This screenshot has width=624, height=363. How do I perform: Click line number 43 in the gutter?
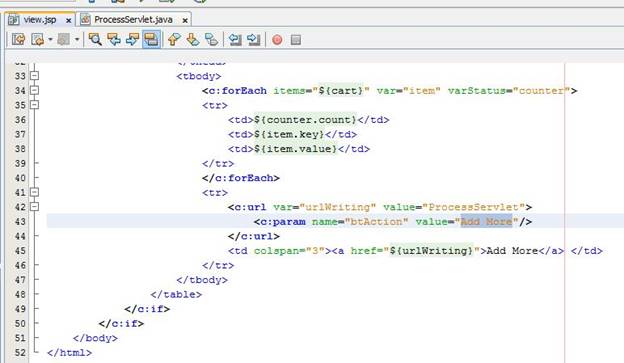[x=20, y=222]
